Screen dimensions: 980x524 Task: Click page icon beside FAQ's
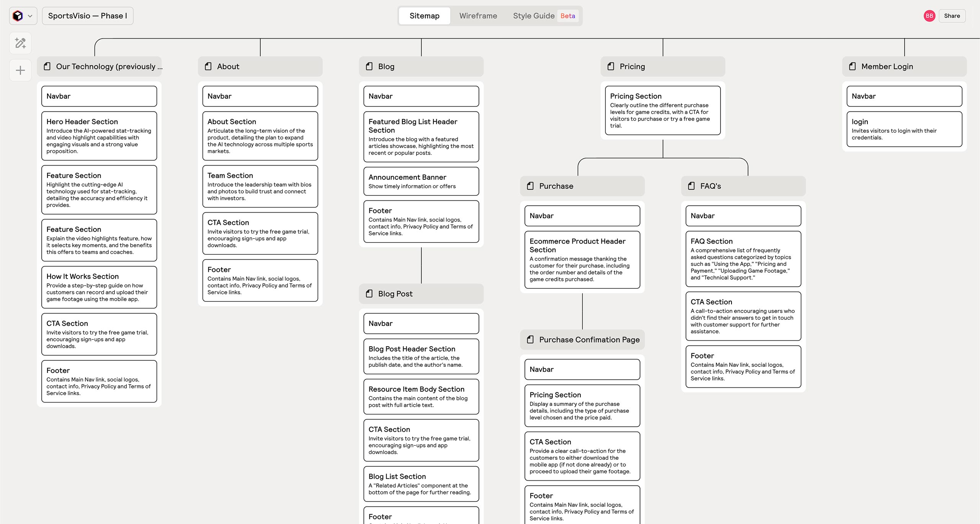692,186
